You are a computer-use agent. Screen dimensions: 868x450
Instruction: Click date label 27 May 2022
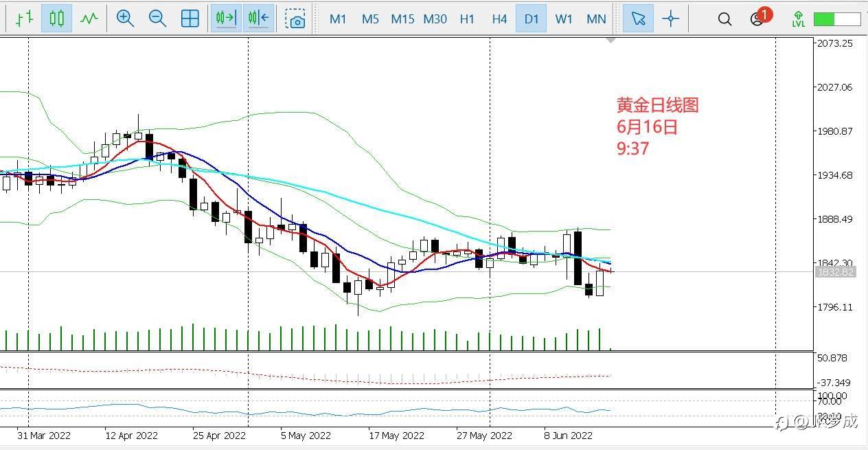[x=484, y=436]
